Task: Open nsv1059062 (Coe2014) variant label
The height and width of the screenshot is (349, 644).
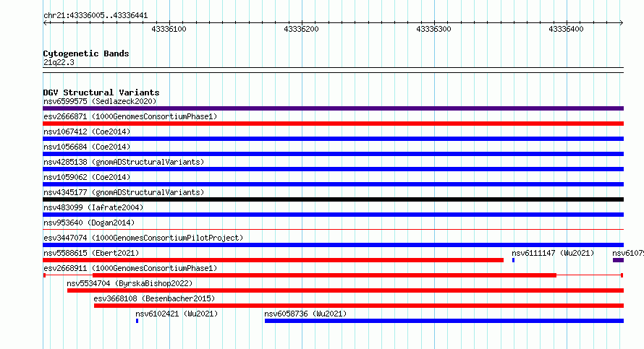Action: pyautogui.click(x=87, y=177)
